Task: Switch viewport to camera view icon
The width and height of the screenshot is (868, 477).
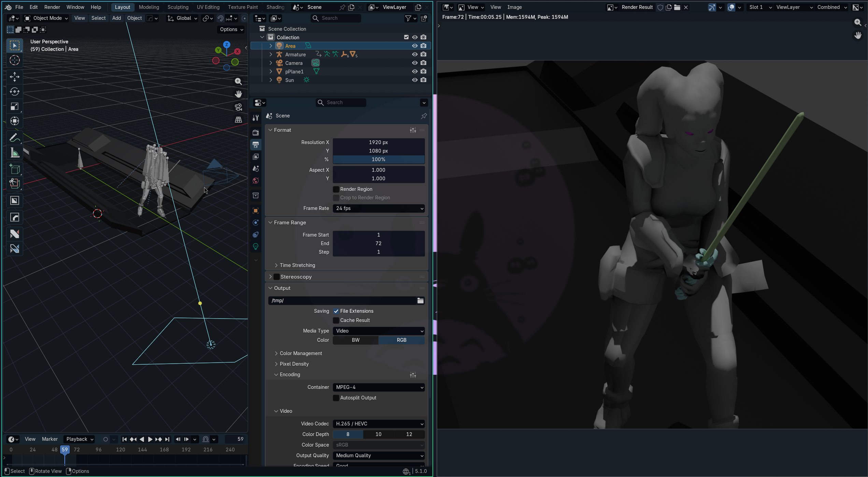Action: tap(238, 107)
